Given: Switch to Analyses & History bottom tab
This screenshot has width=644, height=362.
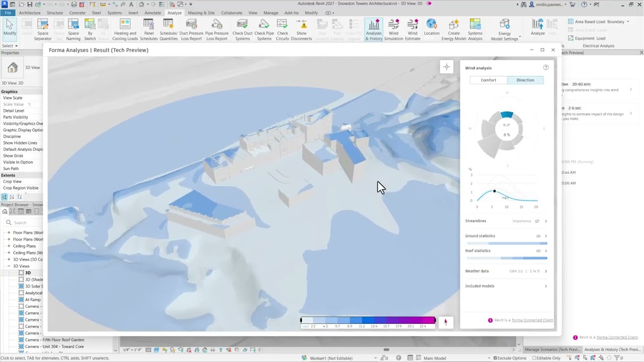Looking at the screenshot, I should point(612,349).
